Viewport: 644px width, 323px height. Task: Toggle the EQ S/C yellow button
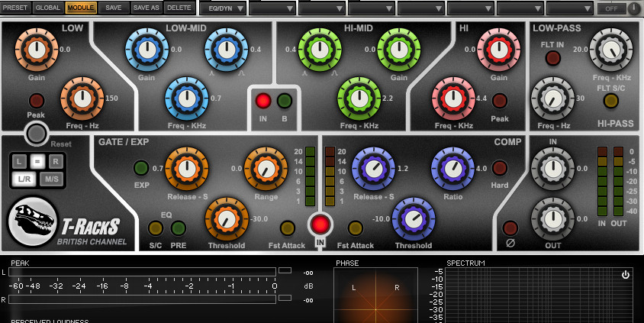155,228
